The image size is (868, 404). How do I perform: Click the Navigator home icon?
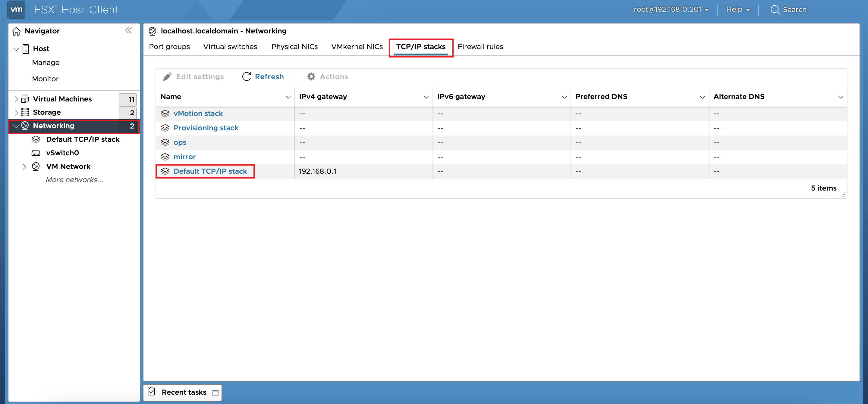click(x=16, y=31)
